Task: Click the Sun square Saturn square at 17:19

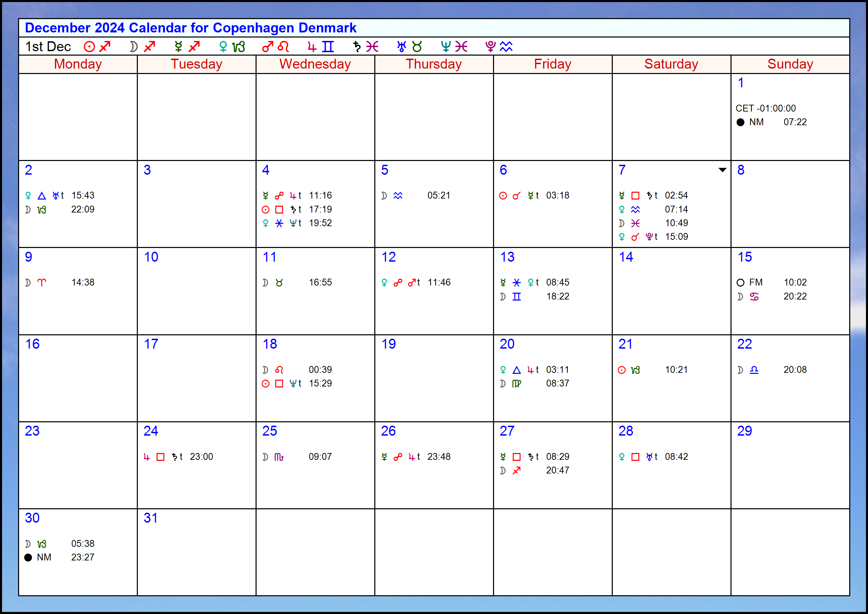Action: tap(279, 210)
